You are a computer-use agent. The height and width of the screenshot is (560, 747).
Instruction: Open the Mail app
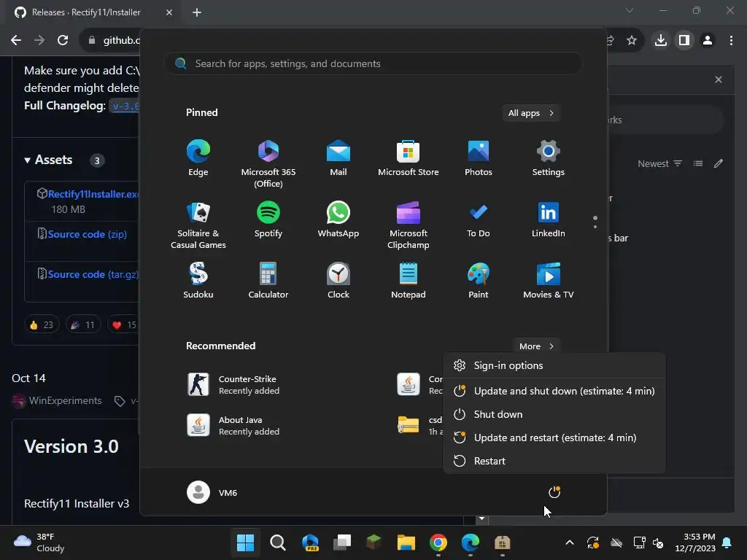pos(338,158)
